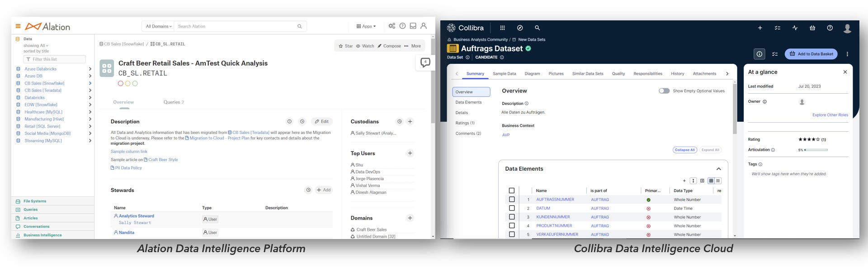
Task: Star the Craft Beer Retail Sales page
Action: point(346,46)
